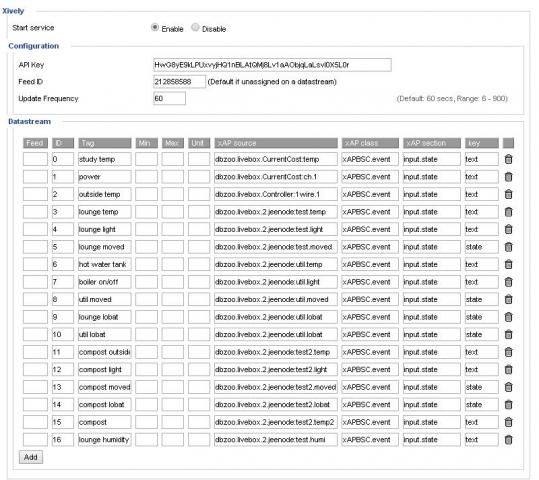Click xAP source field ending Controller:1wire.1
The image size is (539, 480).
click(x=276, y=194)
